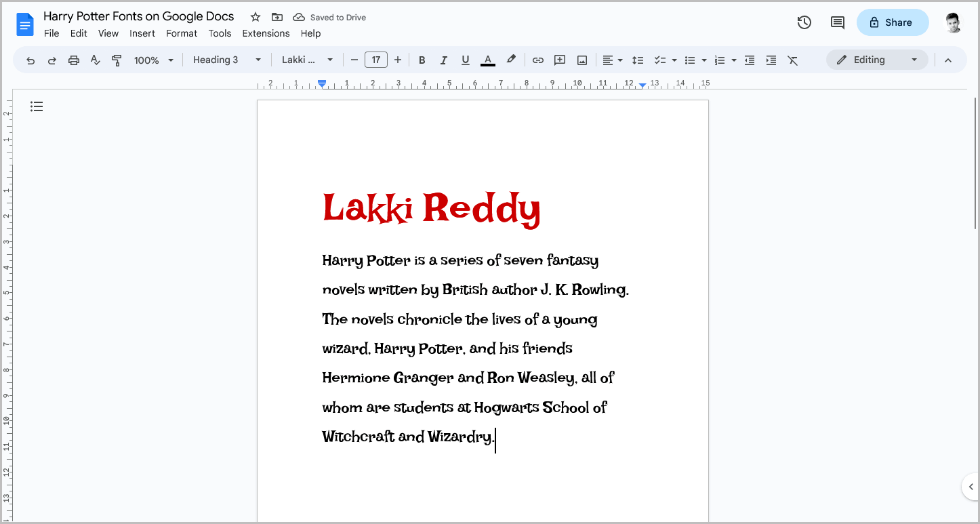
Task: Toggle underline formatting
Action: 466,60
